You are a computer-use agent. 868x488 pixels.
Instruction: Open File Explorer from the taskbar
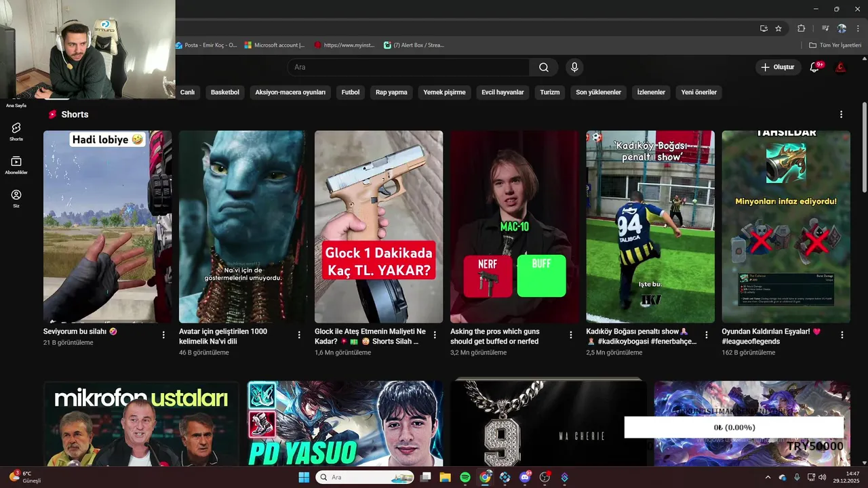[x=445, y=477]
